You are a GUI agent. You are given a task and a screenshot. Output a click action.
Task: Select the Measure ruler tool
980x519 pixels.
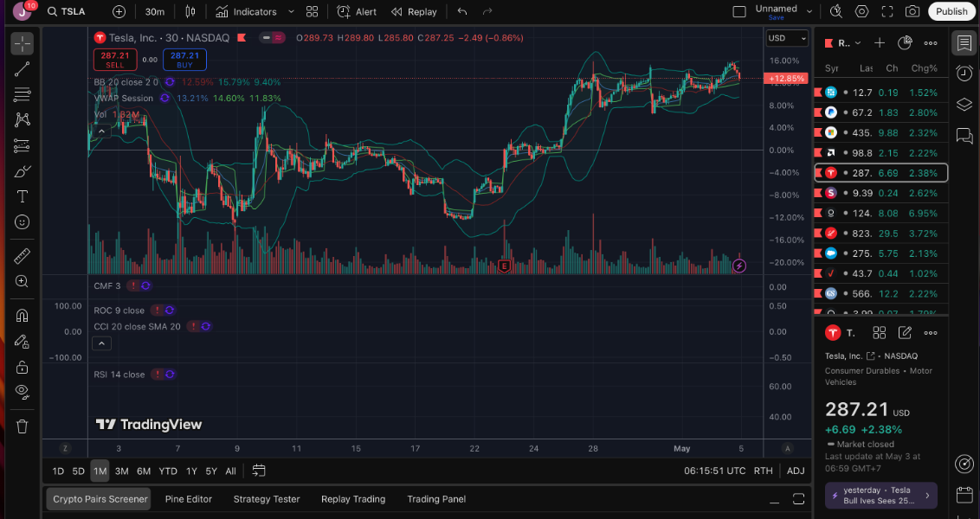pos(22,256)
